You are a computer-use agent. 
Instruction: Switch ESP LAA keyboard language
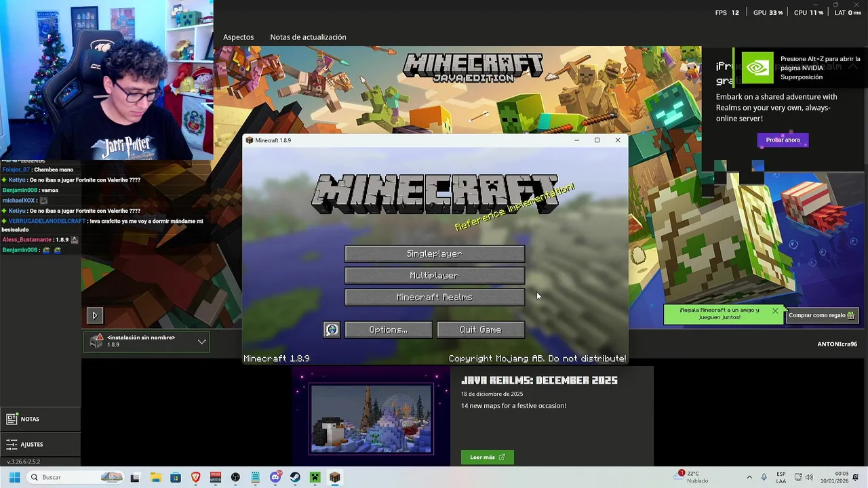(x=781, y=477)
